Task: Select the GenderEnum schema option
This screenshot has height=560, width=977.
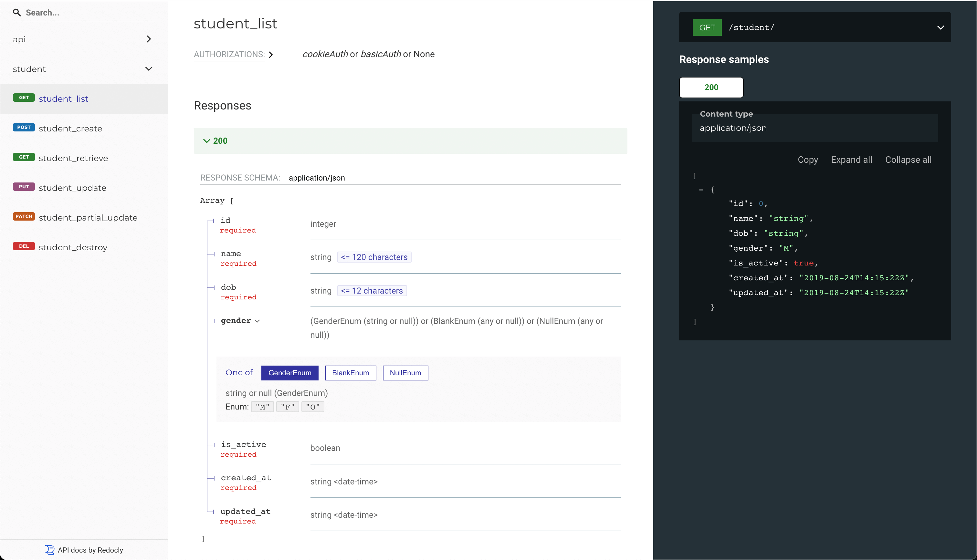Action: point(289,373)
